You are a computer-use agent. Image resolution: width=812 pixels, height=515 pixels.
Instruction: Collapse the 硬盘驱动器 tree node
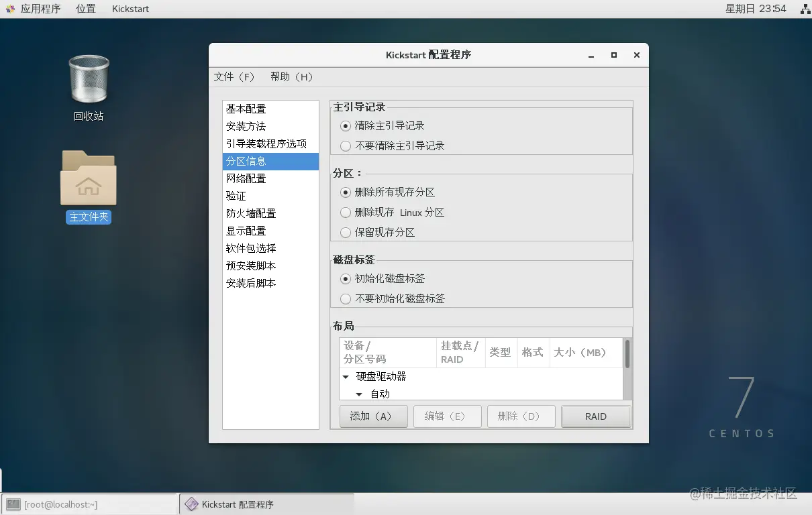coord(346,377)
